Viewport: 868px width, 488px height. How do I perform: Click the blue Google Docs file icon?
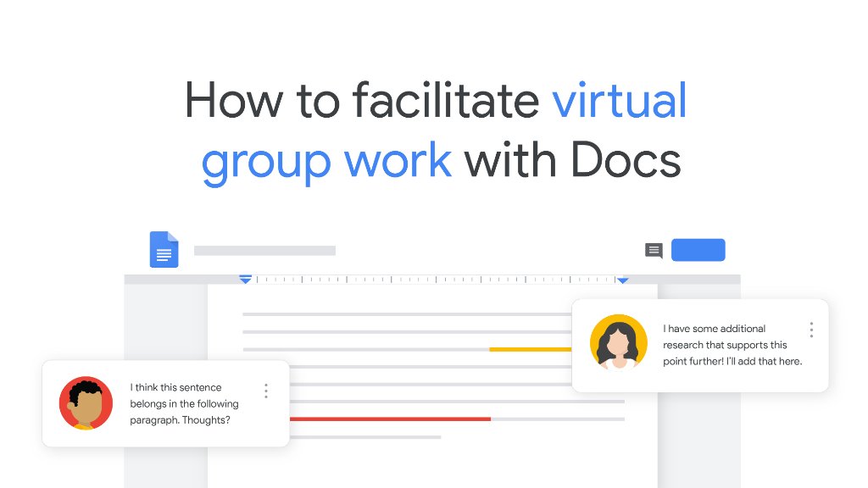click(164, 250)
